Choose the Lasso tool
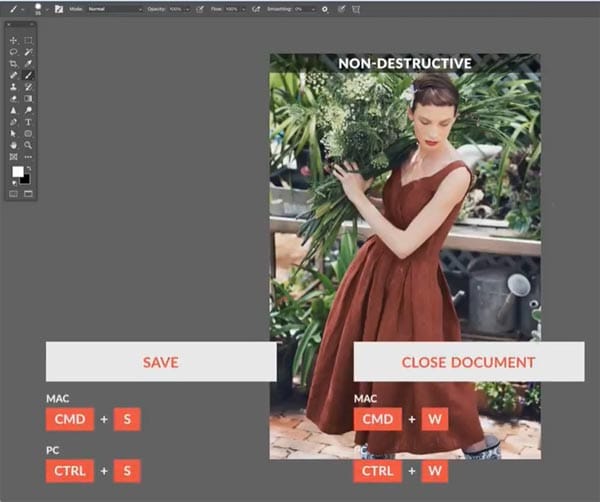 tap(14, 51)
